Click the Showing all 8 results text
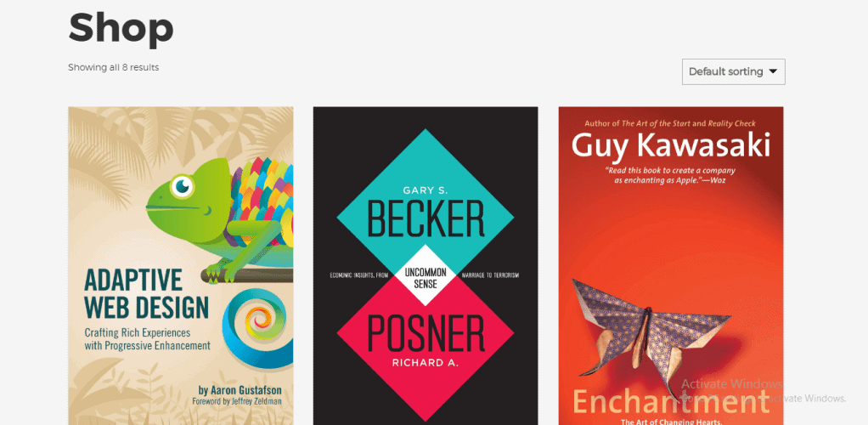Image resolution: width=868 pixels, height=425 pixels. 114,68
